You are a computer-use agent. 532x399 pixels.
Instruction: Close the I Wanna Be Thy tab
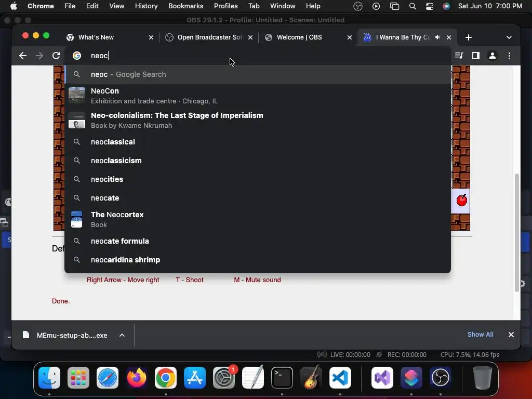[x=448, y=37]
